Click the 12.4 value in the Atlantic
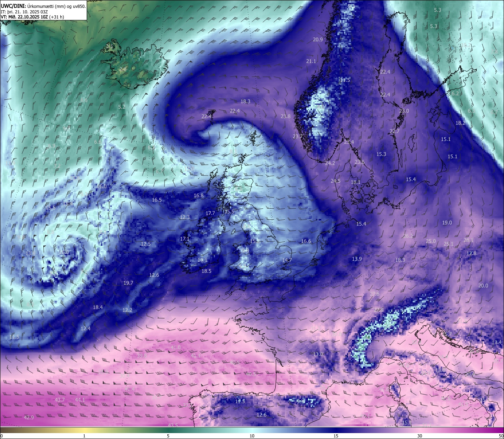The width and height of the screenshot is (504, 439). (x=85, y=328)
